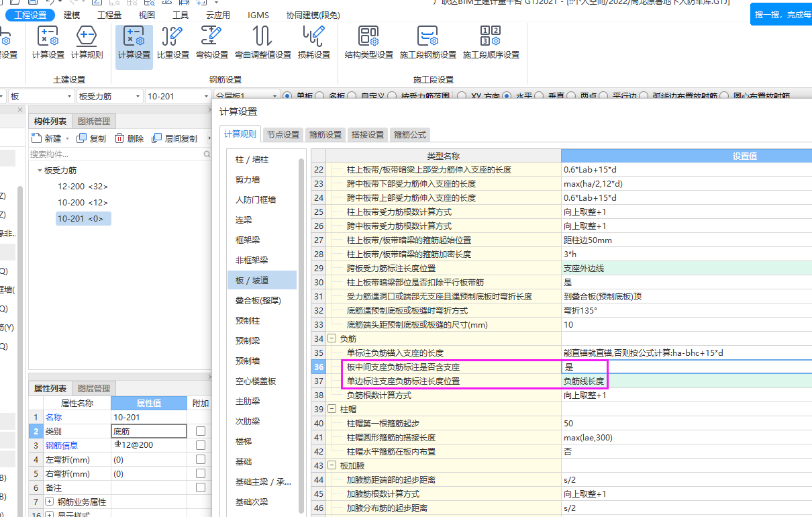Switch to 工程设置 ribbon tab
Screen dimensions: 812x517
tap(30, 15)
